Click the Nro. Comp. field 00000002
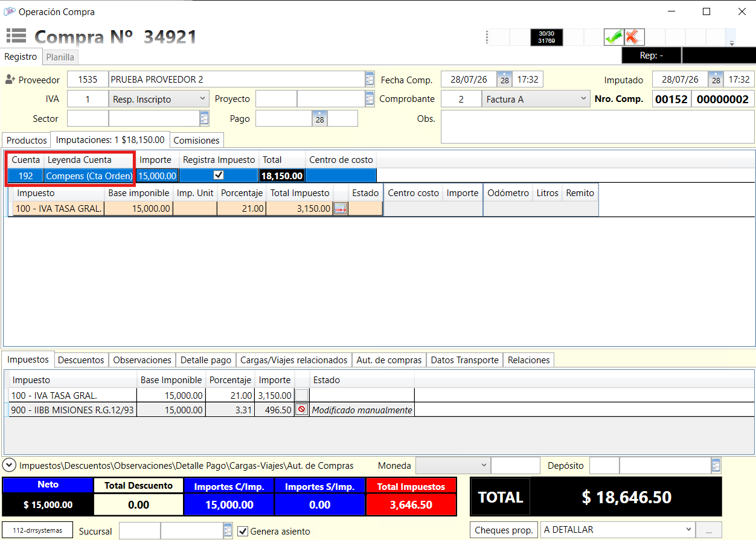 click(x=722, y=100)
